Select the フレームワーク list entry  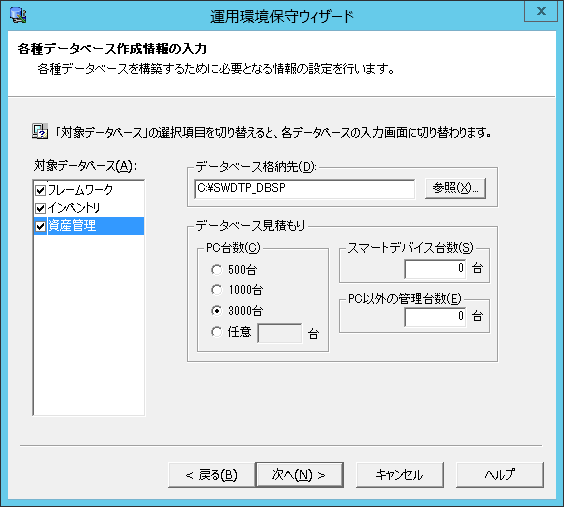80,189
